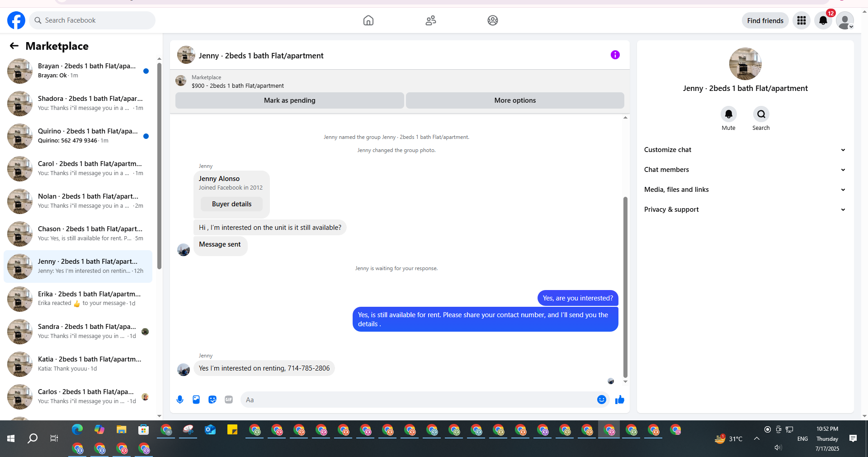Expand the Customize chat section
Viewport: 868px width, 457px height.
click(x=745, y=150)
